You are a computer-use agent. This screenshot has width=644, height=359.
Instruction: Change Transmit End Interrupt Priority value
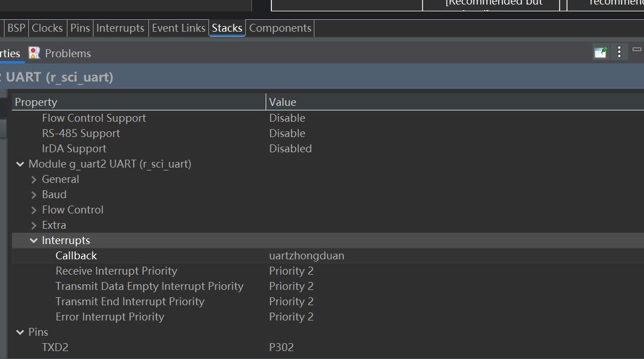coord(291,301)
